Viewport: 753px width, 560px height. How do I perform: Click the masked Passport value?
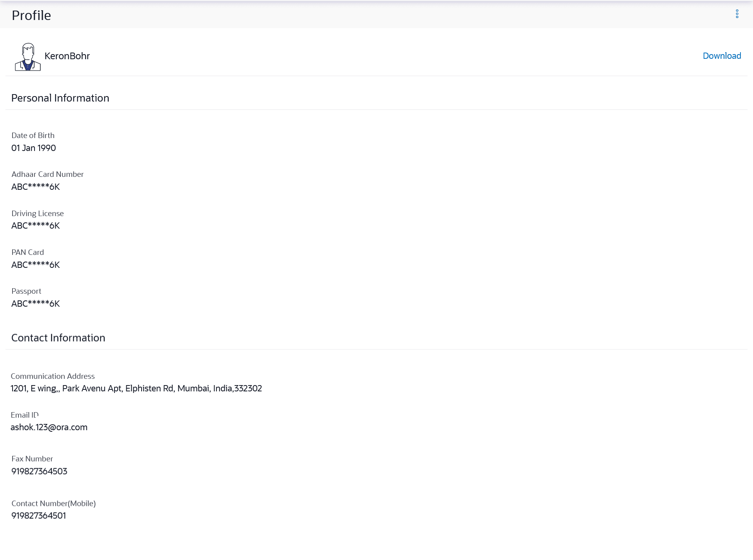(x=36, y=304)
